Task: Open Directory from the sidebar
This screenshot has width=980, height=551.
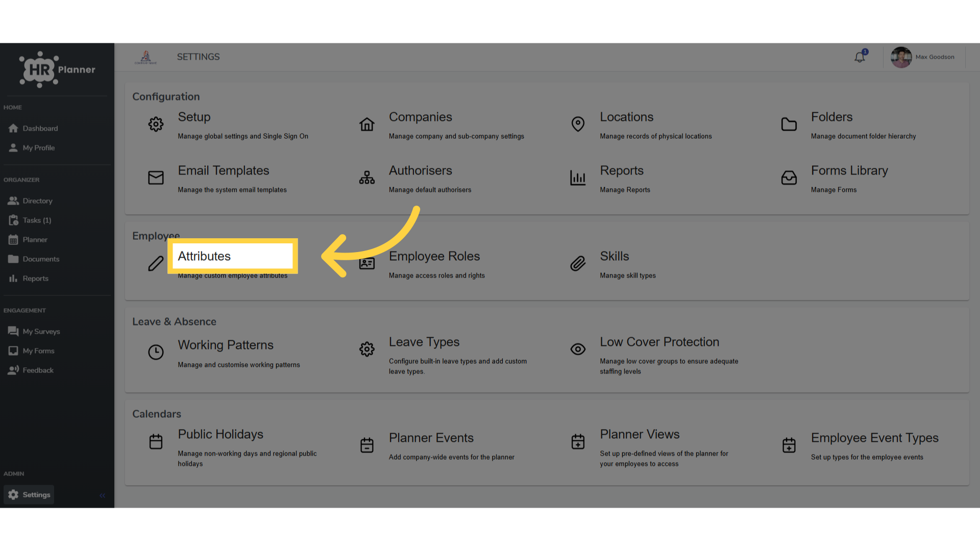Action: click(31, 201)
